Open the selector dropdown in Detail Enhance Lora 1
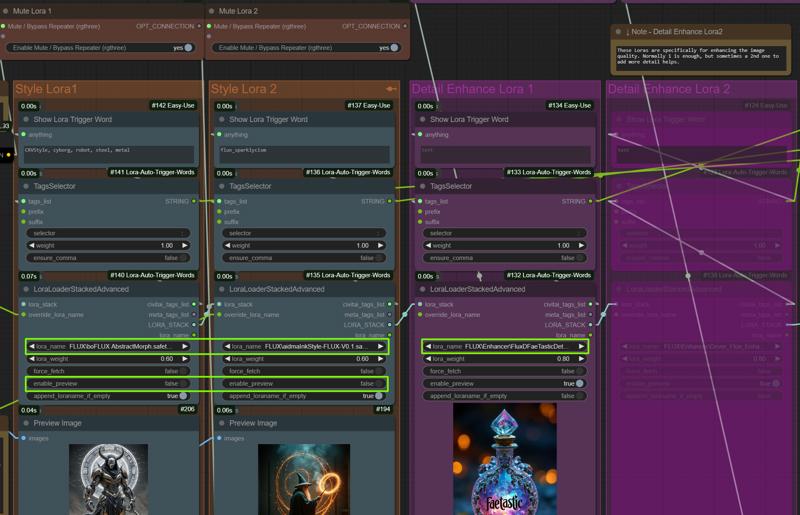800x515 pixels. coord(505,233)
